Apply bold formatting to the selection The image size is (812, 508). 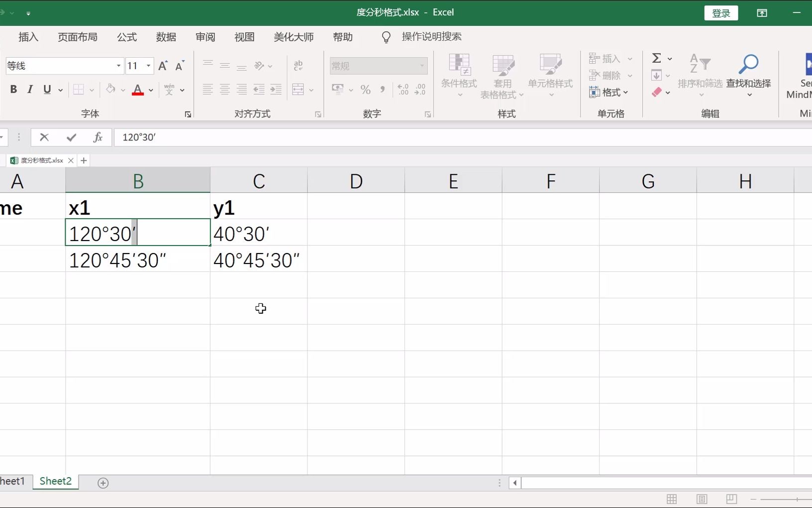(13, 89)
